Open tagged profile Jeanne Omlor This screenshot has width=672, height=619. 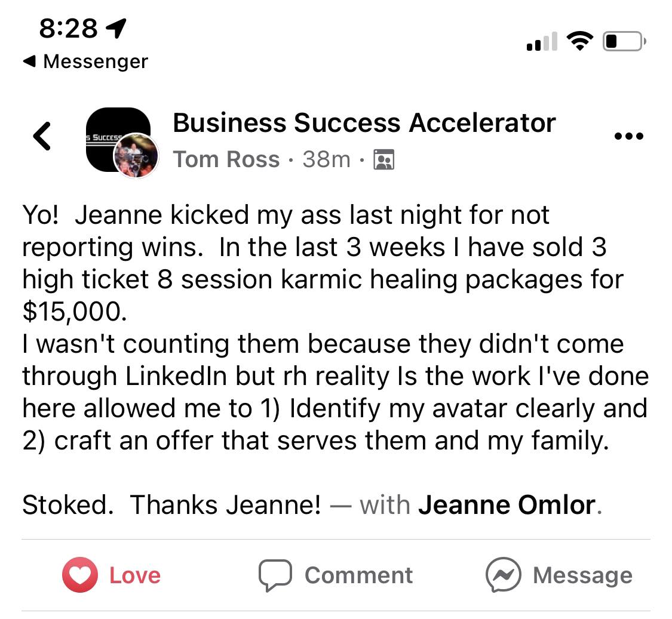coord(507,505)
